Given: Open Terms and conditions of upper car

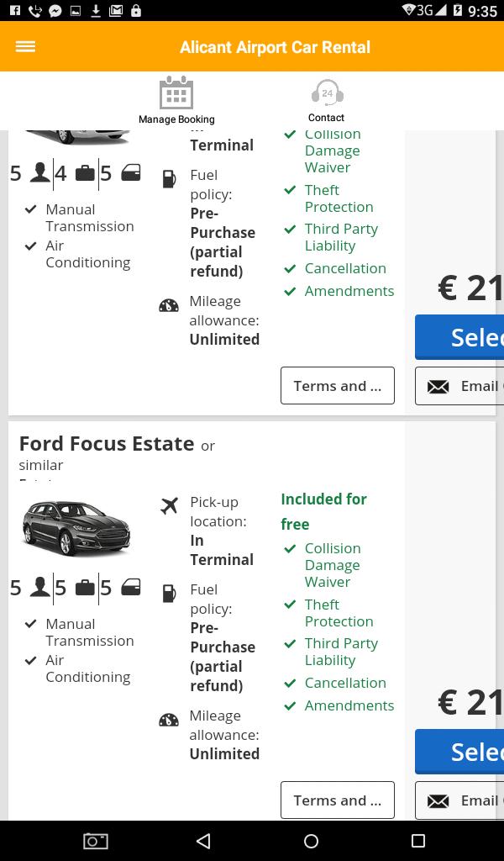Looking at the screenshot, I should click(x=338, y=385).
